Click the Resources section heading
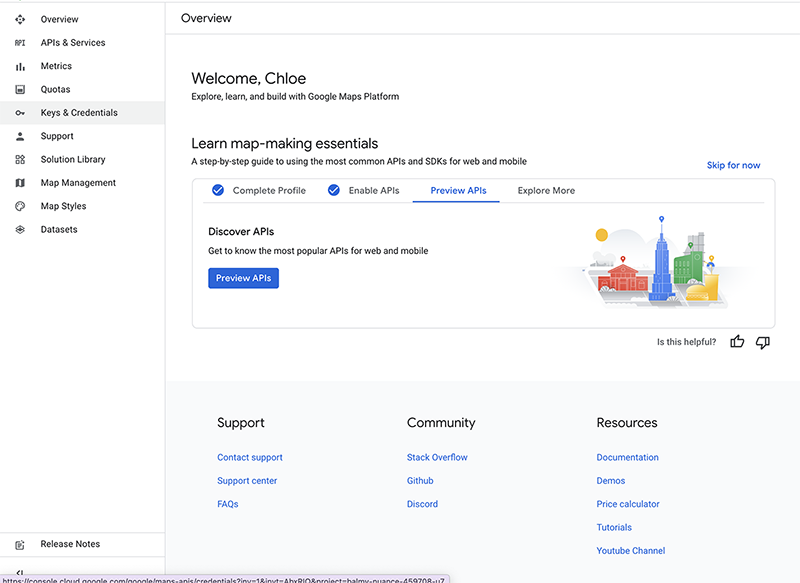The image size is (800, 583). [x=627, y=423]
